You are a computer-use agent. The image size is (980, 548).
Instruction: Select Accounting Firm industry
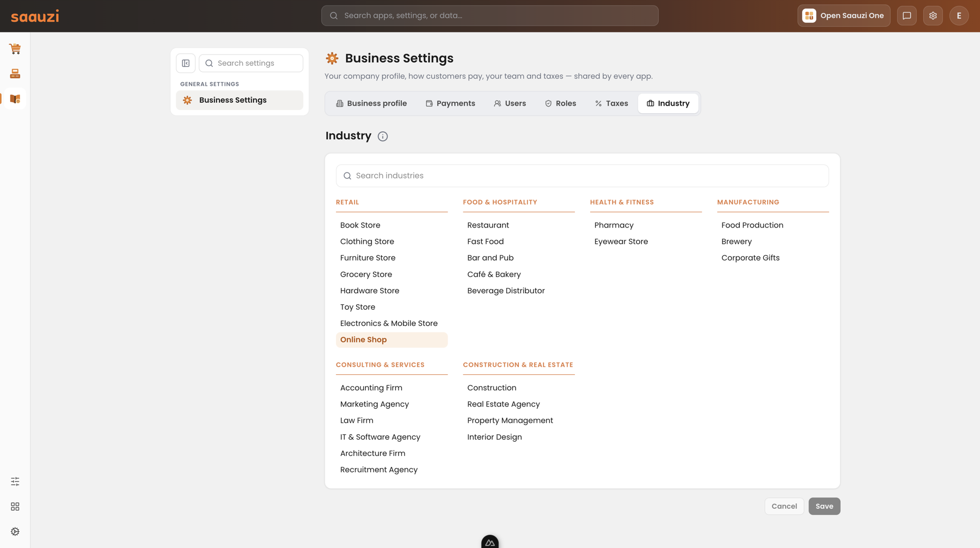(x=391, y=388)
